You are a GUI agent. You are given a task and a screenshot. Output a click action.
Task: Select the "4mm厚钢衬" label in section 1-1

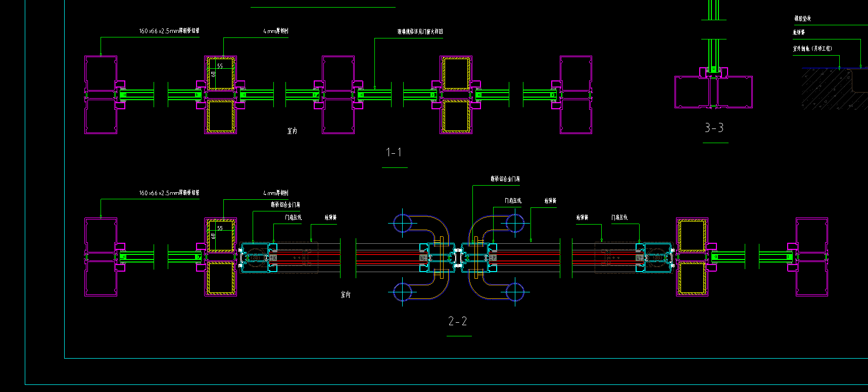click(276, 31)
